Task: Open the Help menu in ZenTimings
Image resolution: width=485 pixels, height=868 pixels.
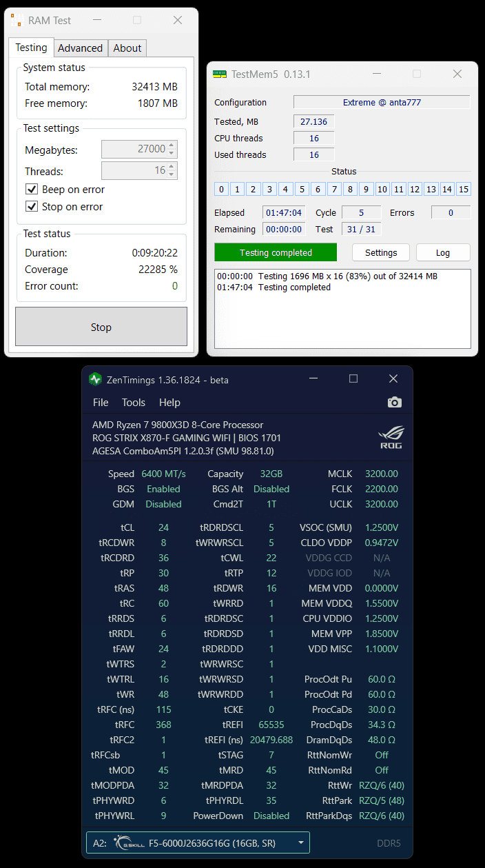Action: click(169, 403)
